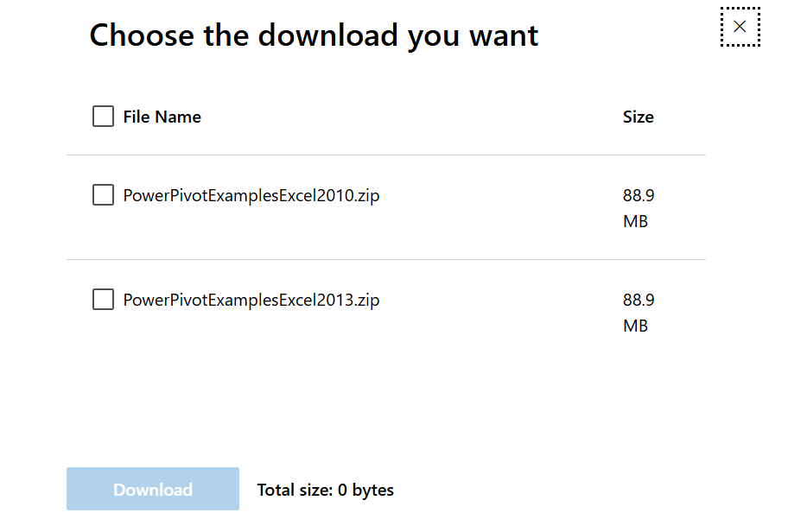Viewport: 807px width, 532px height.
Task: Click the Download button
Action: click(153, 489)
